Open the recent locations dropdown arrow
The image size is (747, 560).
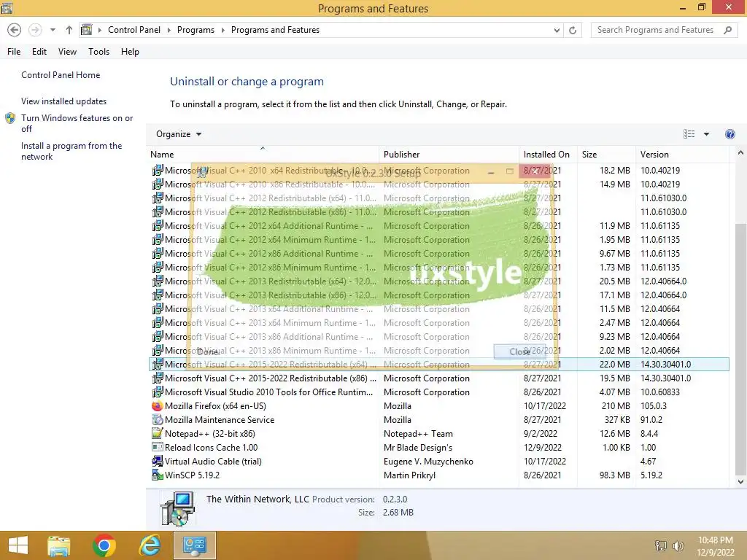53,30
